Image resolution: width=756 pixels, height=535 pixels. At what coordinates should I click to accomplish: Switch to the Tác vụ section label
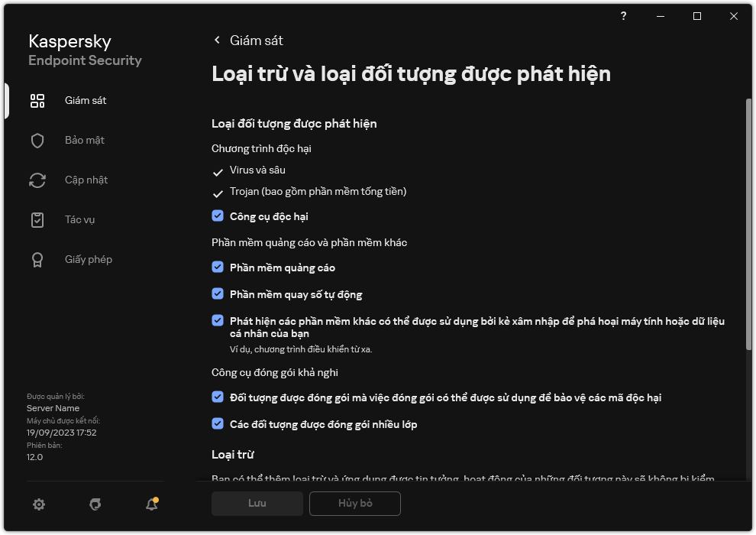pyautogui.click(x=79, y=220)
